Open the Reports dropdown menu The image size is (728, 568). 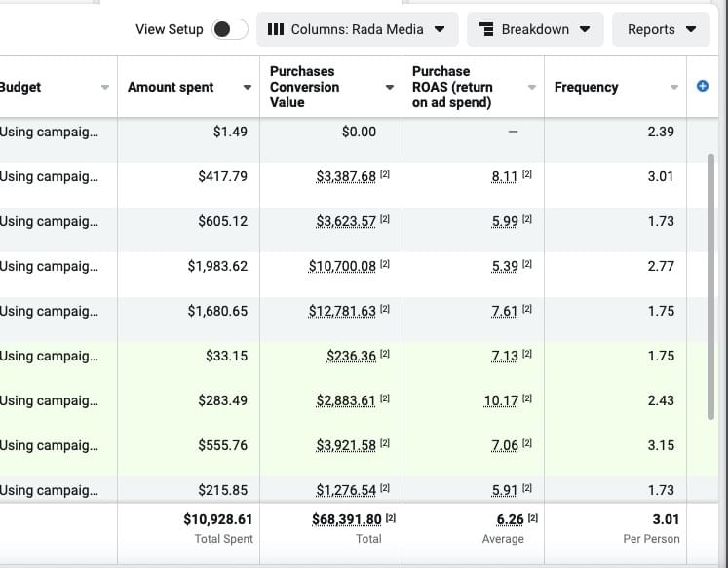[661, 29]
